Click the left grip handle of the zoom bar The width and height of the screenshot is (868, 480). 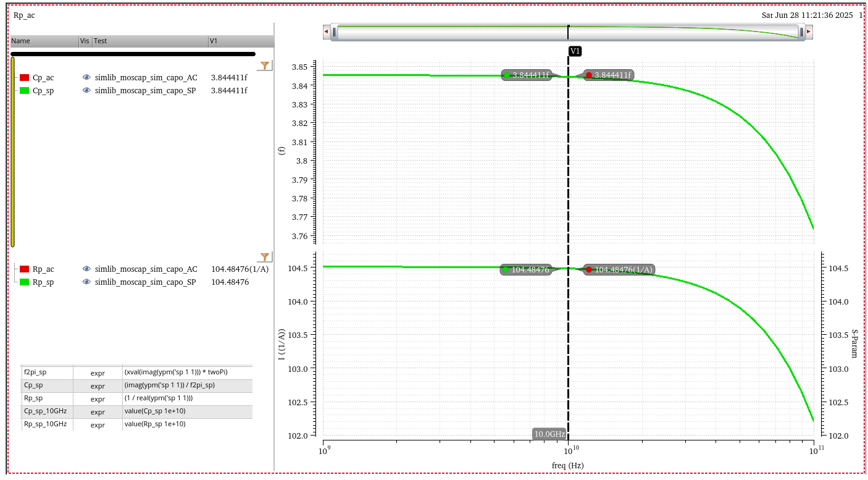(x=334, y=32)
